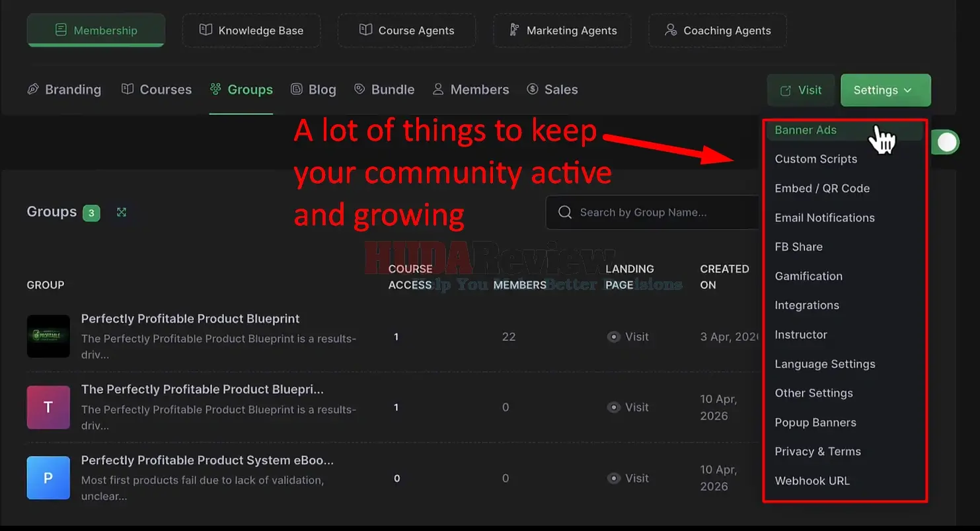
Task: Select Integrations menu entry
Action: click(x=807, y=305)
